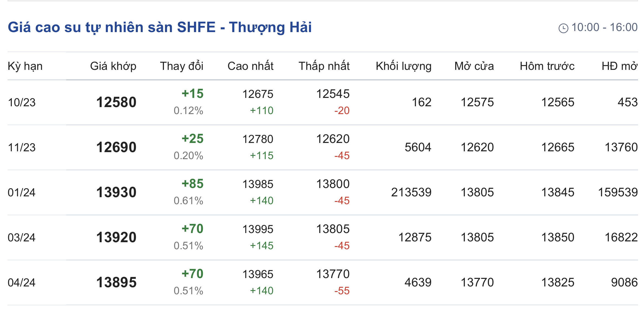Select the 01/24 contract term

coord(22,193)
